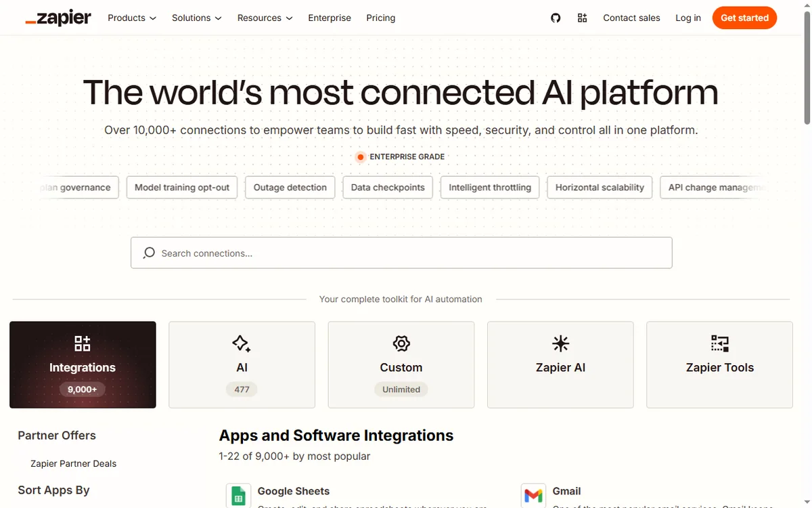Open the Google Sheets integration link

pyautogui.click(x=294, y=491)
